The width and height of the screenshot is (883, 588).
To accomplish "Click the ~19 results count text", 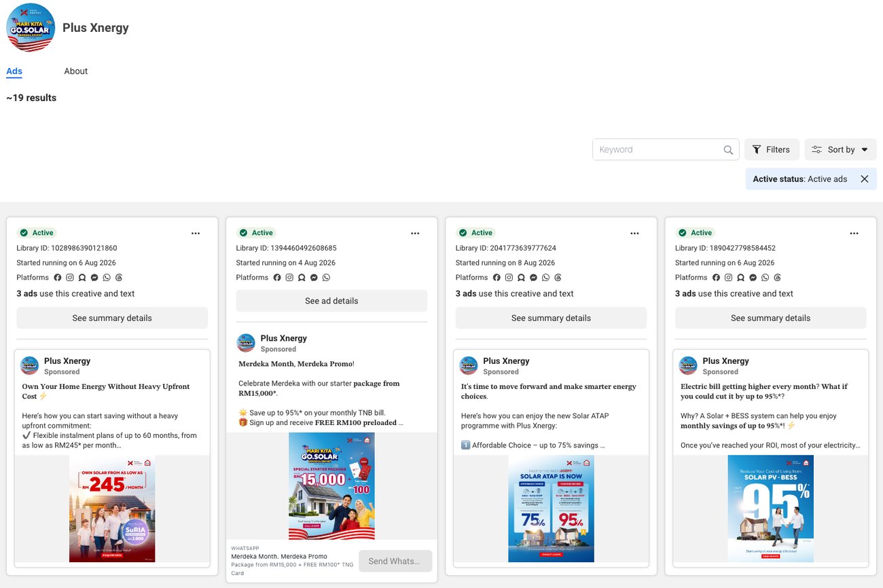I will tap(31, 98).
